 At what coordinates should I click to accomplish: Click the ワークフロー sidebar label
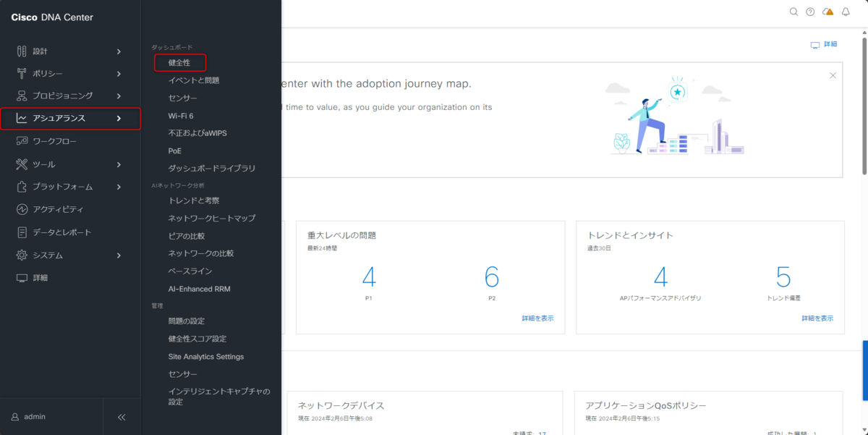[x=54, y=141]
